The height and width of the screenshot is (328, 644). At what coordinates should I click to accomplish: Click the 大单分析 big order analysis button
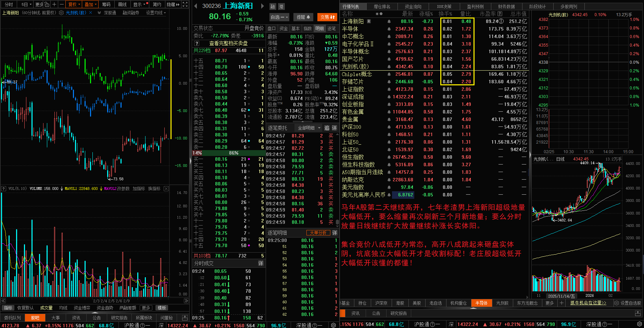(318, 233)
